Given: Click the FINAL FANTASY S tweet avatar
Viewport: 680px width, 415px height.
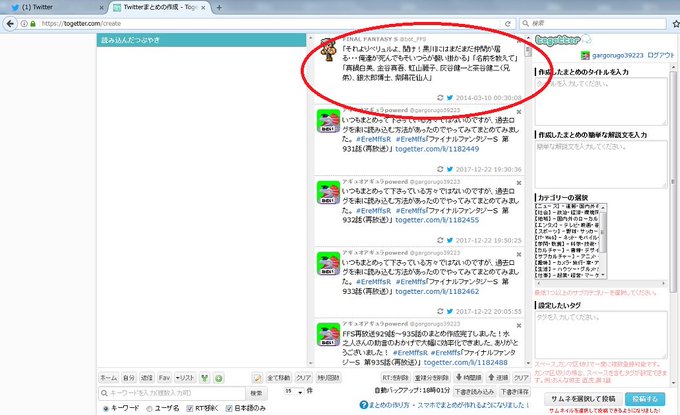Looking at the screenshot, I should coord(328,49).
